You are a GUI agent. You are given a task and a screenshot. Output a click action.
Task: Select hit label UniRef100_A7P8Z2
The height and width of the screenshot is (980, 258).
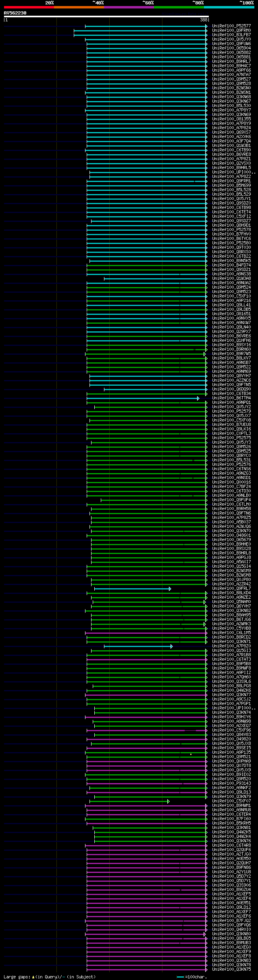(231, 177)
